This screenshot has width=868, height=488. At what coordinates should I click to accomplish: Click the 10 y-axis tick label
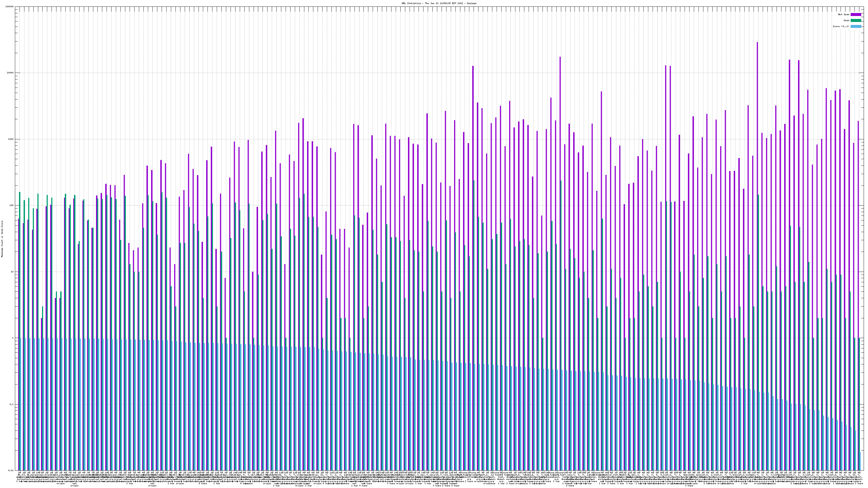pos(13,272)
